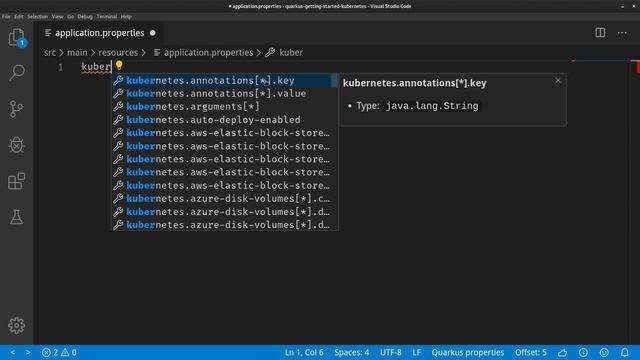Viewport: 640px width, 360px height.
Task: Click the clock icon in status bar
Action: tap(583, 352)
